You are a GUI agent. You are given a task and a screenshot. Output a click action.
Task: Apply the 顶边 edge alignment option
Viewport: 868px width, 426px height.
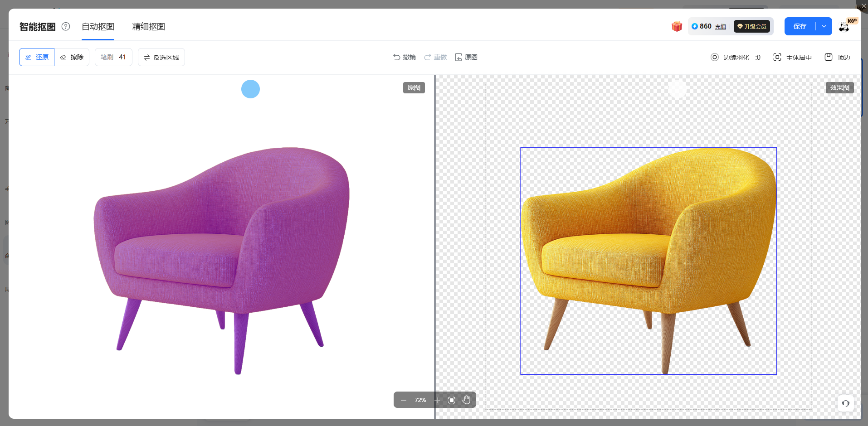(x=837, y=57)
